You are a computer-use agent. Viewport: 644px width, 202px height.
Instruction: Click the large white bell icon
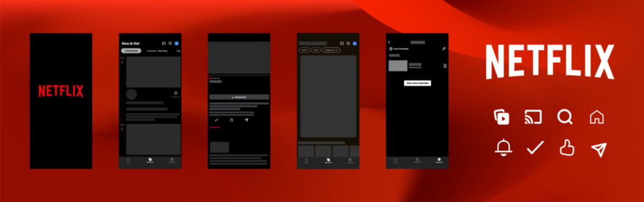[503, 148]
